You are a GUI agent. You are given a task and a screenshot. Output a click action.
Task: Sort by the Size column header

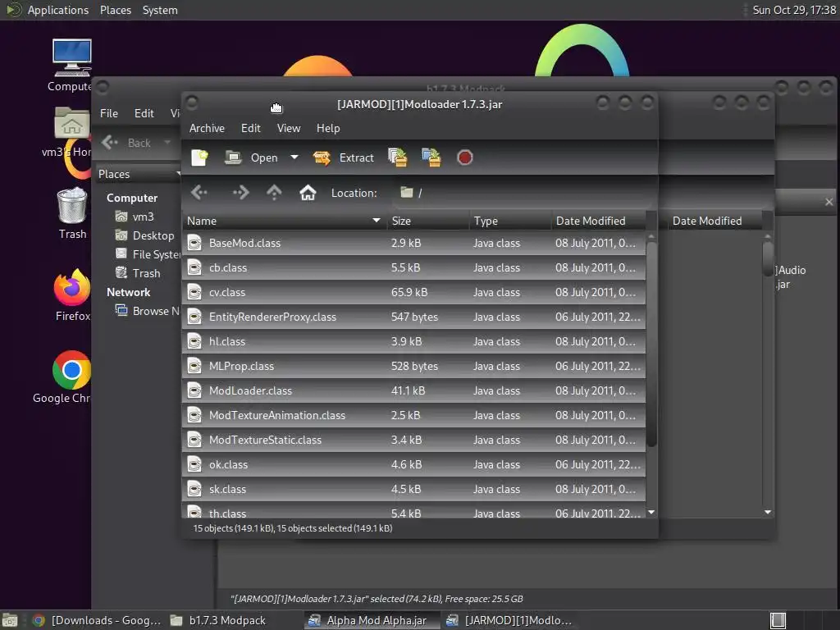[x=428, y=221]
